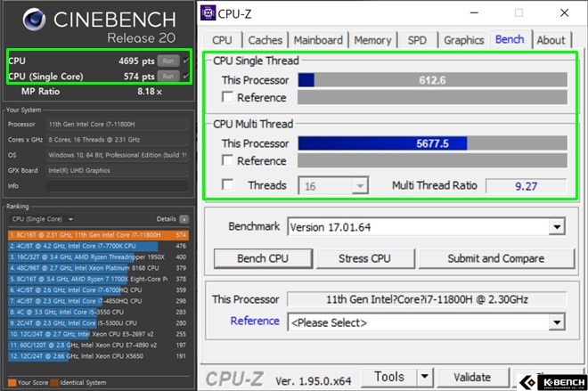The height and width of the screenshot is (391, 588).
Task: Open the Graphics tab
Action: coord(464,40)
